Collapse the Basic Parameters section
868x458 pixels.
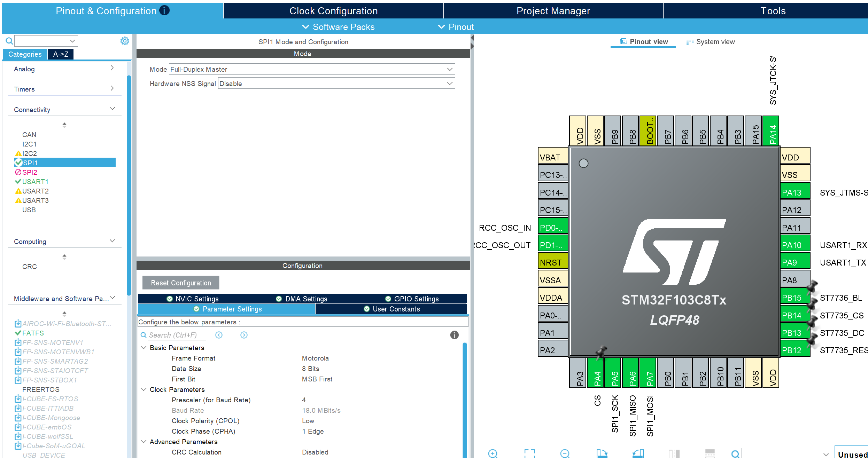144,348
